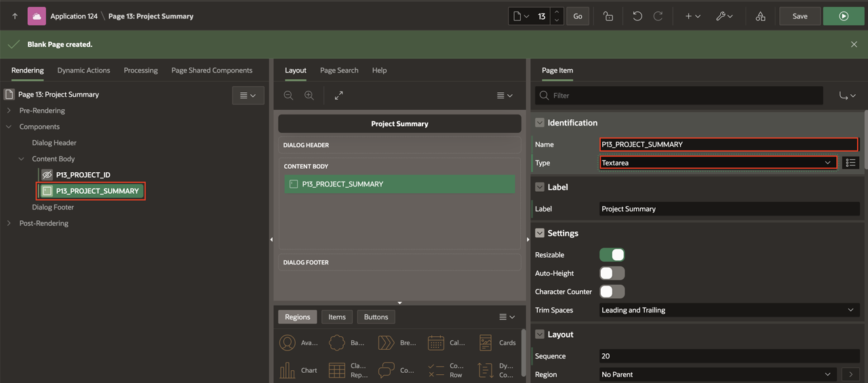Click the Undo arrow icon
This screenshot has height=383, width=868.
tap(637, 16)
